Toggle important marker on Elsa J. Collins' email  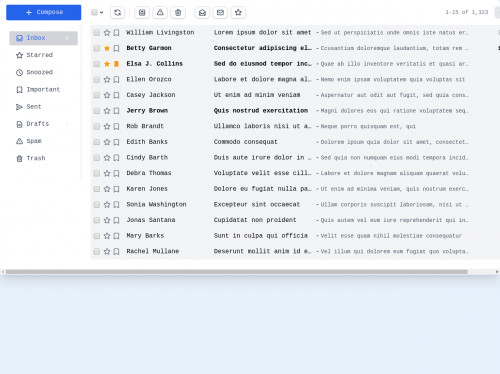(116, 64)
